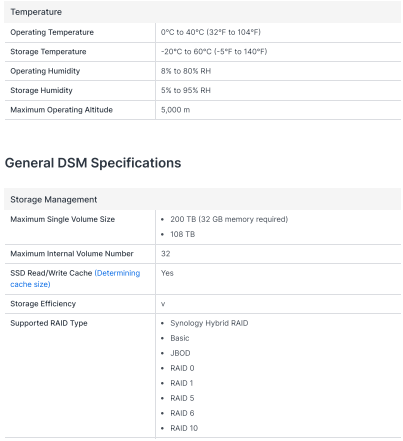Click the Supported RAID Type label
Viewport: 403px width, 441px height.
click(49, 323)
